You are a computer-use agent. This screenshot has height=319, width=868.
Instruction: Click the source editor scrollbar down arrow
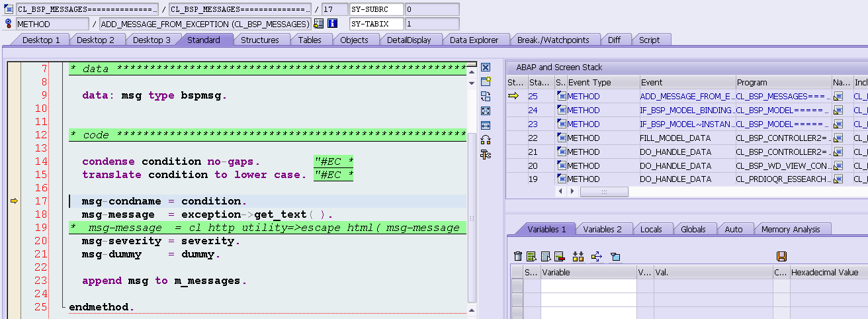click(472, 83)
